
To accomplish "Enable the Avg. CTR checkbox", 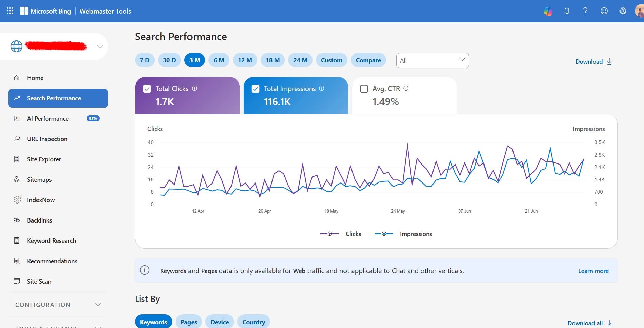I will pyautogui.click(x=364, y=89).
